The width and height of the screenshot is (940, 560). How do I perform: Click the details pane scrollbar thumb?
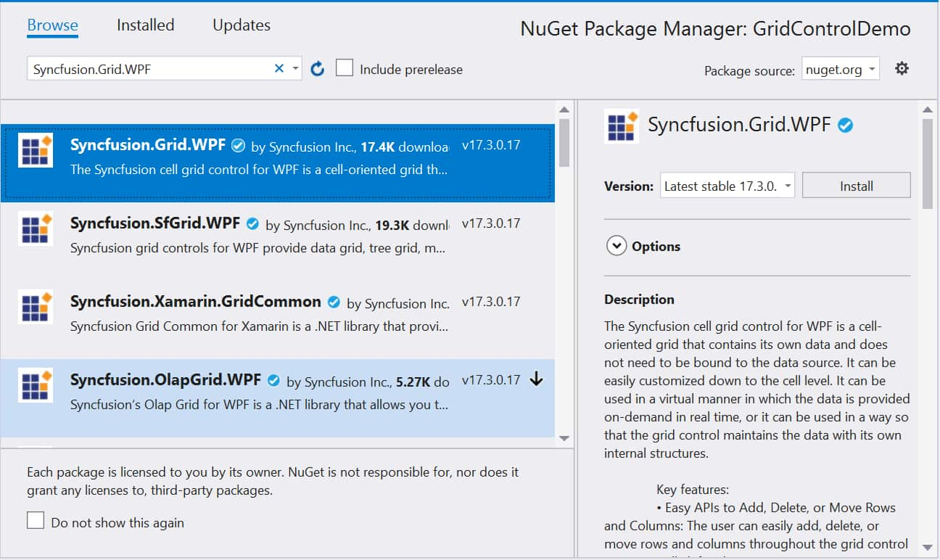[x=928, y=164]
